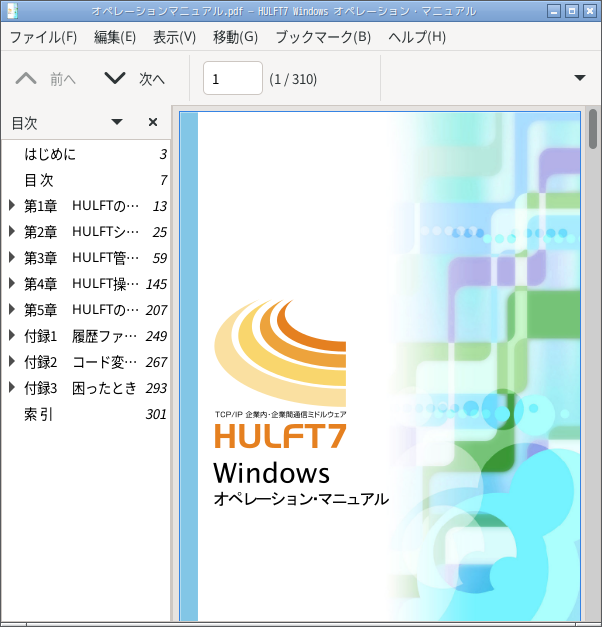
Task: Open the ヘルプ(H) menu
Action: 417,37
